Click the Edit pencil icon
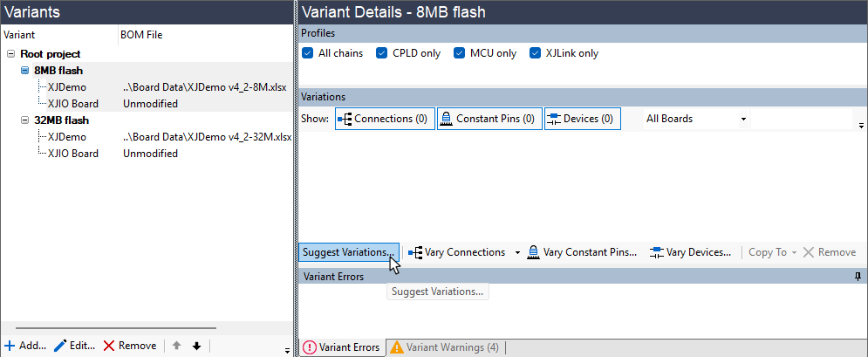The image size is (868, 357). click(x=60, y=346)
